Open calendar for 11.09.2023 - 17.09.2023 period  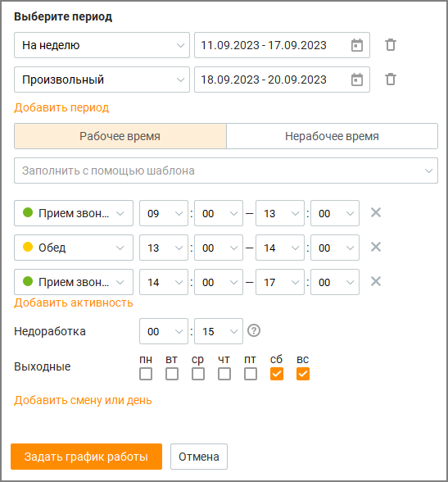click(x=357, y=45)
